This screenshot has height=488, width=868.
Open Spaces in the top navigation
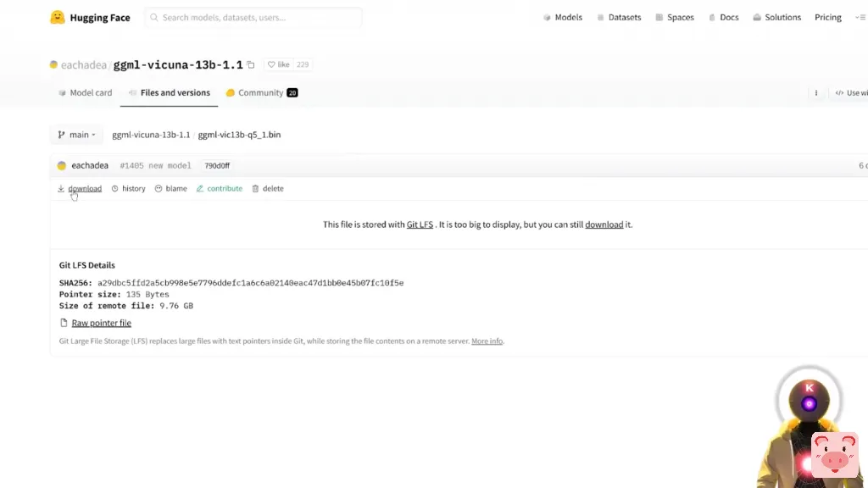681,17
